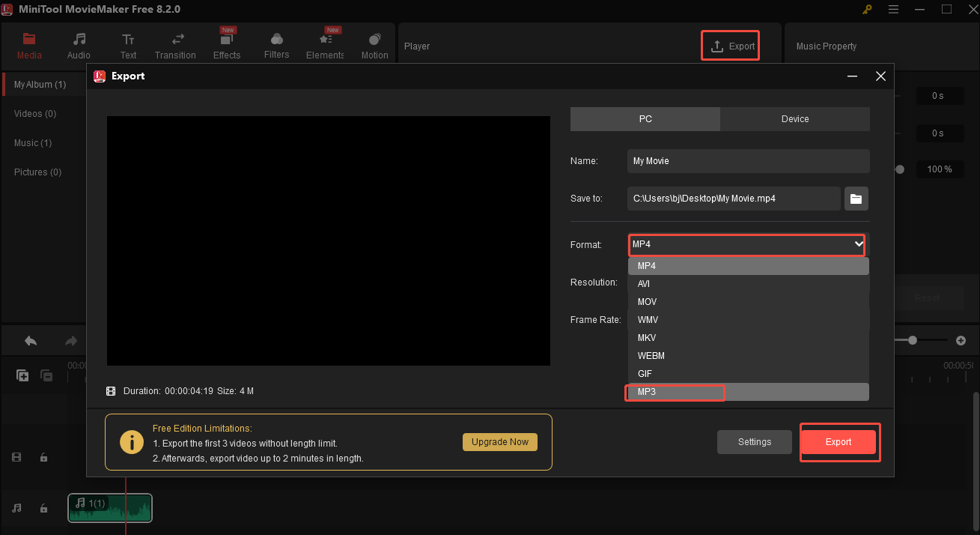Click the Name field containing My Movie
Screen dimensions: 980x535
(749, 161)
